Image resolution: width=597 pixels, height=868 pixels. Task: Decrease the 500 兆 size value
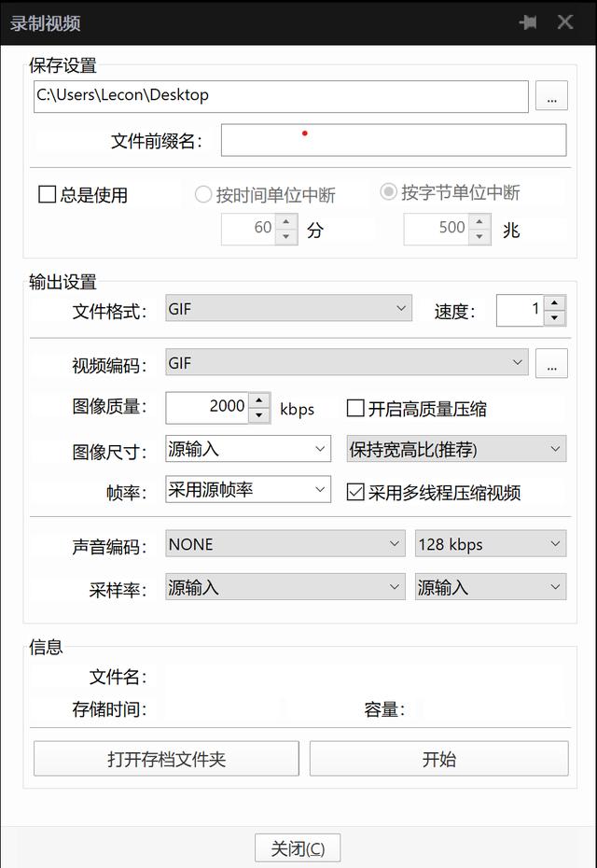[x=479, y=237]
